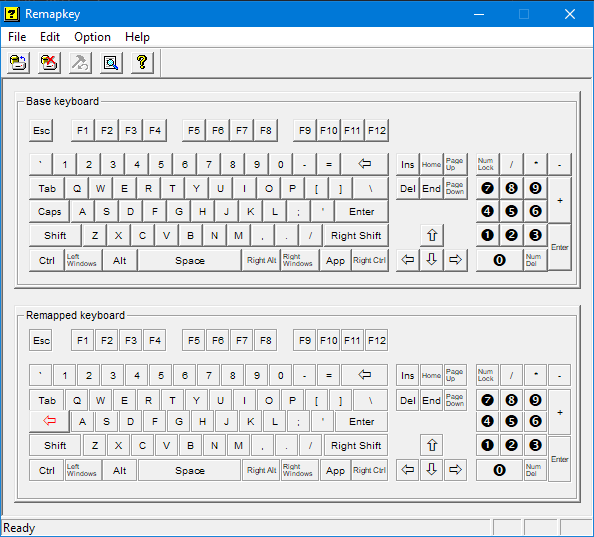Click the M key on Base keyboard
The width and height of the screenshot is (594, 537).
(x=238, y=235)
